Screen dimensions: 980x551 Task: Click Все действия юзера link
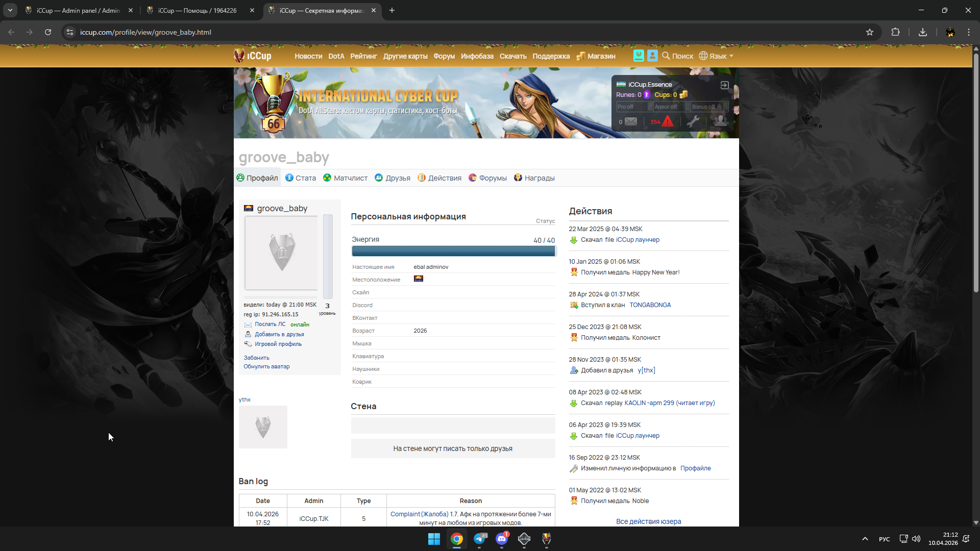pos(648,521)
